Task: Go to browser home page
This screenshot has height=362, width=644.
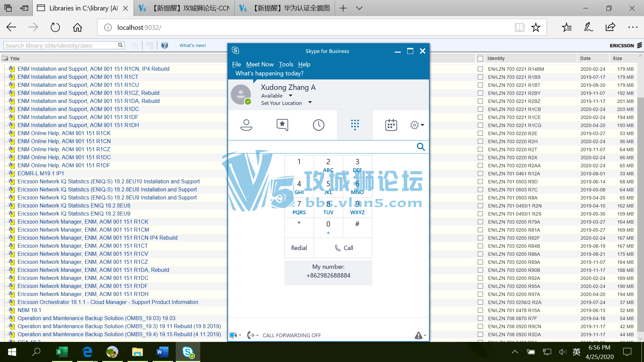Action: click(77, 27)
